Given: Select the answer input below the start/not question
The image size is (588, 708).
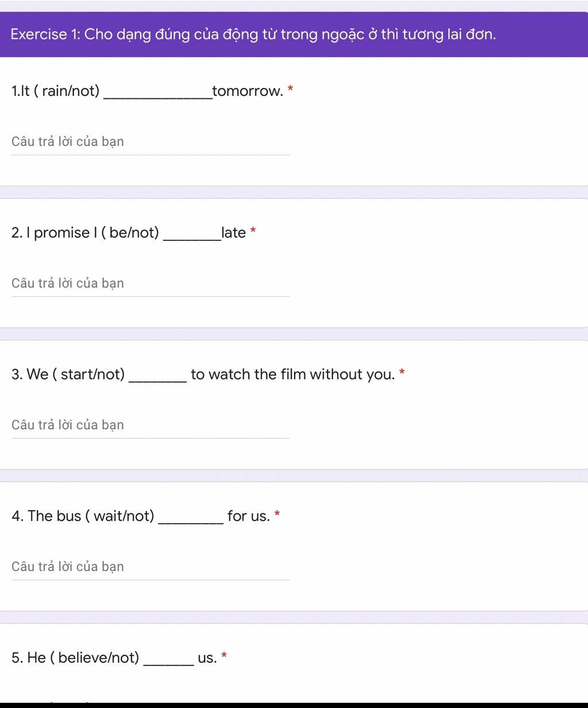Looking at the screenshot, I should [150, 425].
